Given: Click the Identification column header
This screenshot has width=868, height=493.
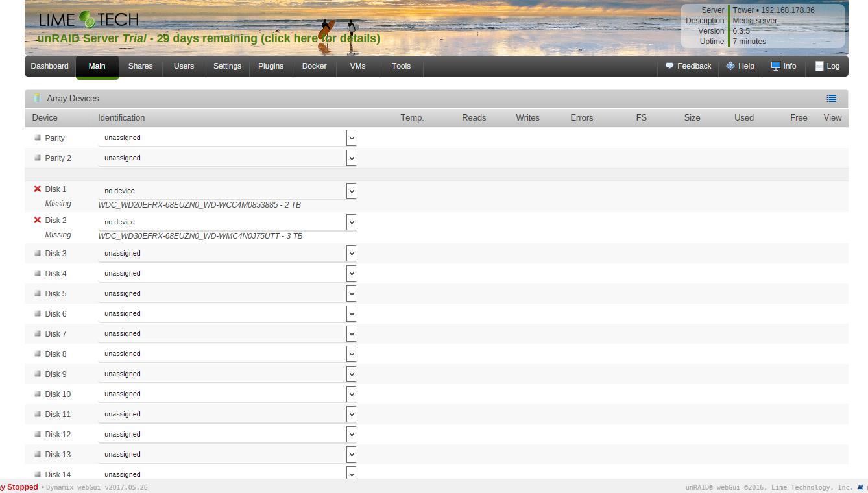Looking at the screenshot, I should coord(121,118).
